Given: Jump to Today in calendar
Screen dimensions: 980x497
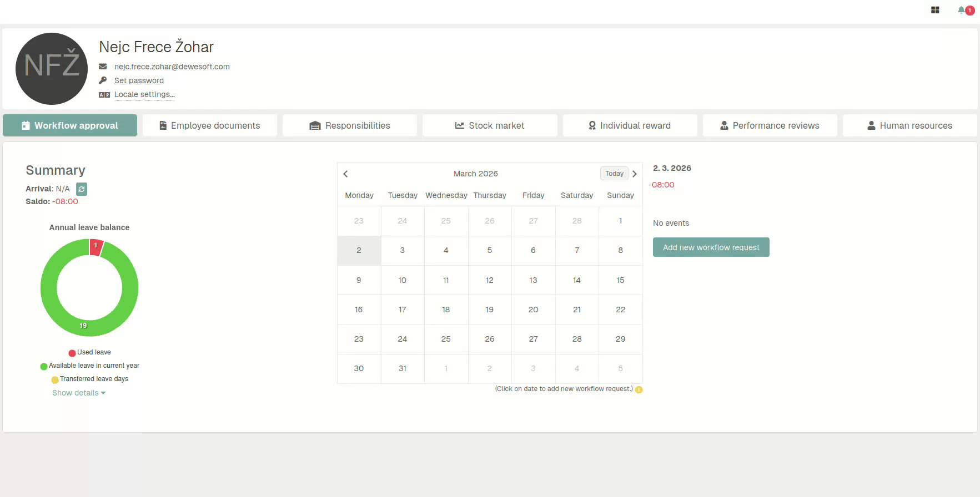Looking at the screenshot, I should pyautogui.click(x=614, y=174).
